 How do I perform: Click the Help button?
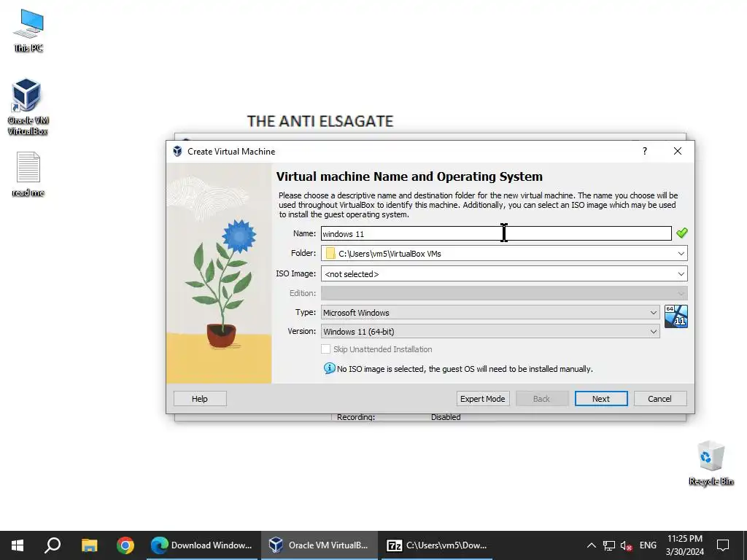(x=200, y=399)
